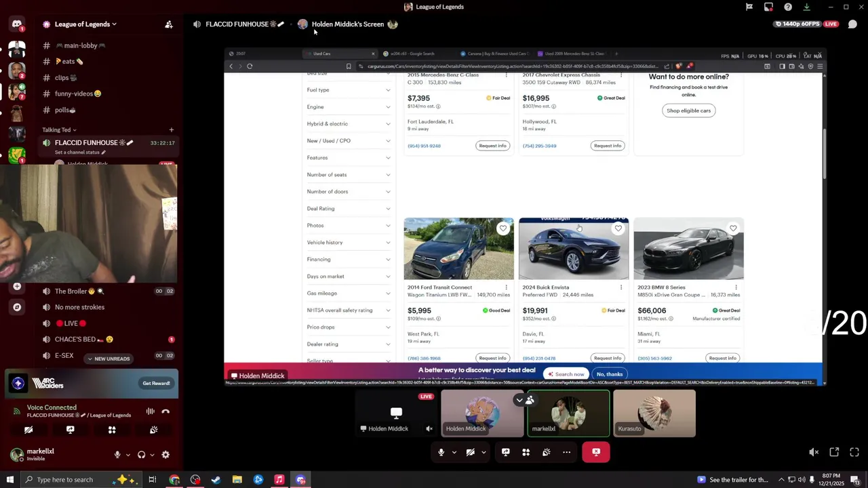
Task: Open output device options arrow beside headphones
Action: pos(151,455)
